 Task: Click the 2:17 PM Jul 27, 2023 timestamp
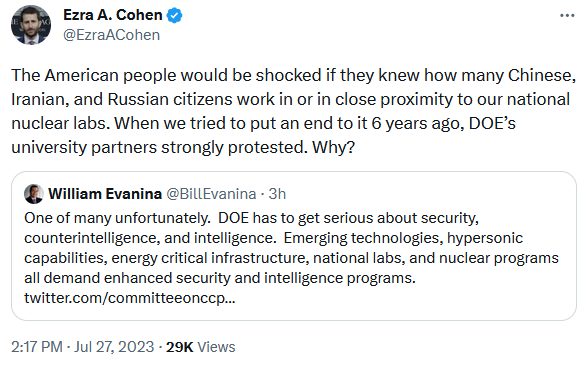pyautogui.click(x=82, y=347)
